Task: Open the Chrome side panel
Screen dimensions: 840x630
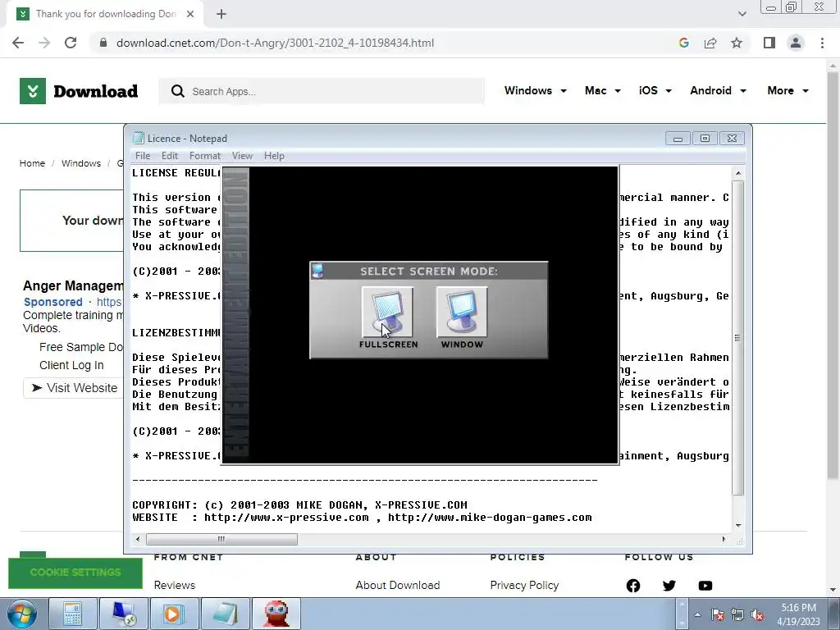Action: point(769,43)
